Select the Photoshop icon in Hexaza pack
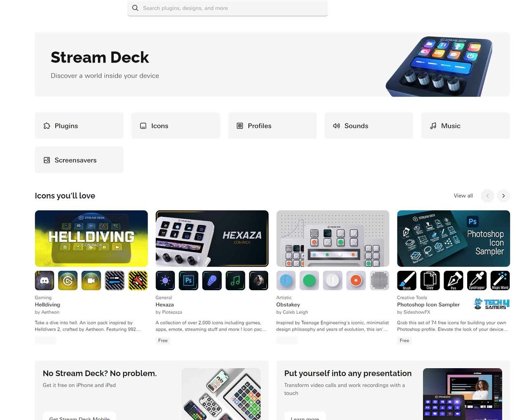Screen dimensions: 517x420 (x=188, y=280)
